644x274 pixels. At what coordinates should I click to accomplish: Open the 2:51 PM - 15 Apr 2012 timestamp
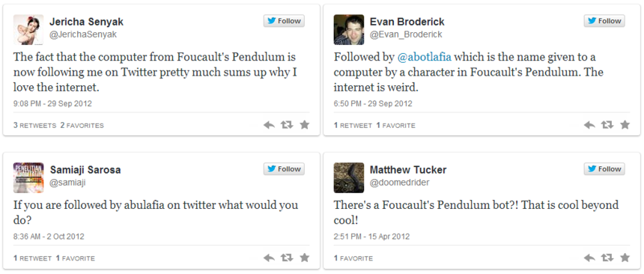point(371,237)
